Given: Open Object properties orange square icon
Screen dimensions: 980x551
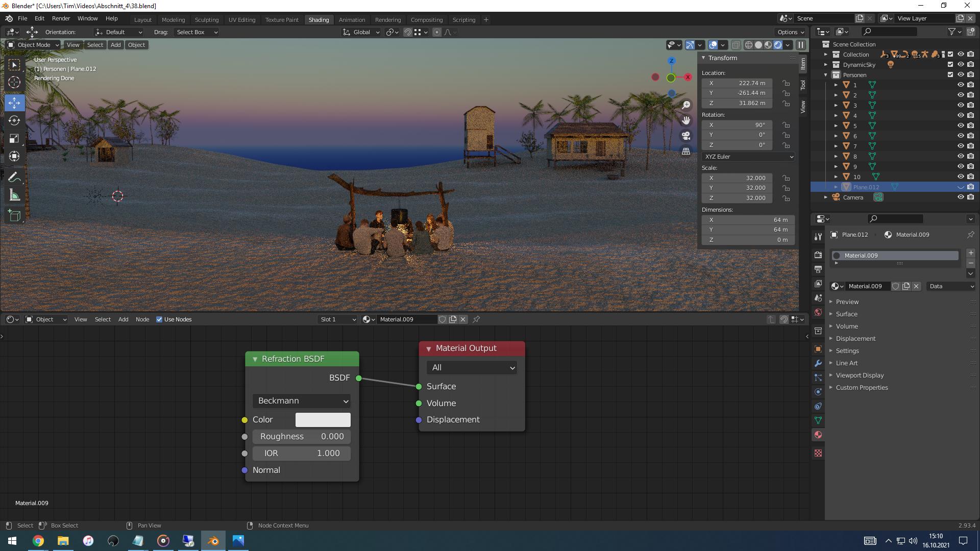Looking at the screenshot, I should [x=818, y=349].
